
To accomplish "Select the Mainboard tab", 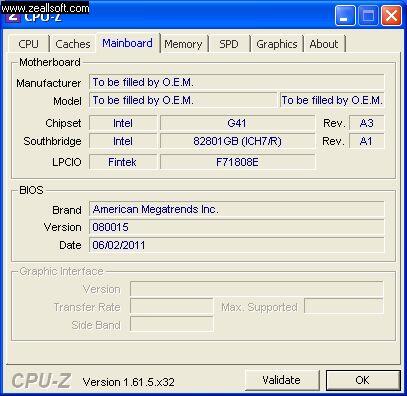I will click(128, 43).
